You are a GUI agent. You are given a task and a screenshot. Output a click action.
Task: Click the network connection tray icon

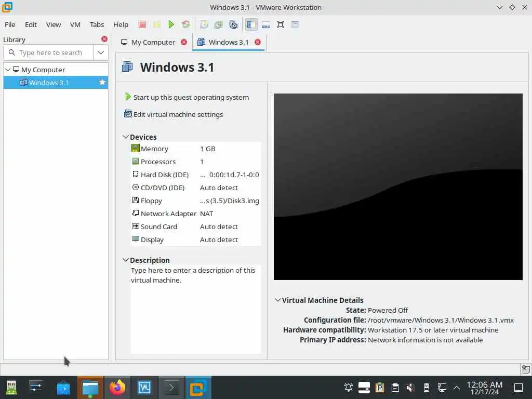(x=442, y=388)
